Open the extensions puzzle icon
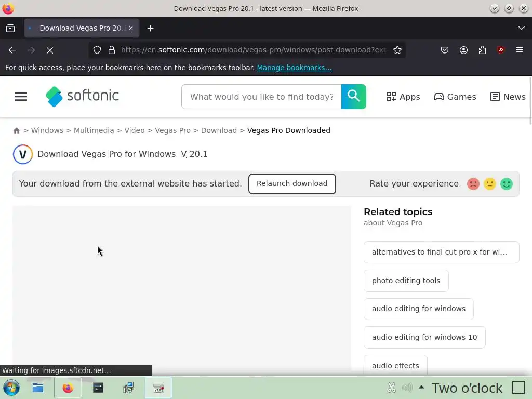The height and width of the screenshot is (399, 532). 482,50
